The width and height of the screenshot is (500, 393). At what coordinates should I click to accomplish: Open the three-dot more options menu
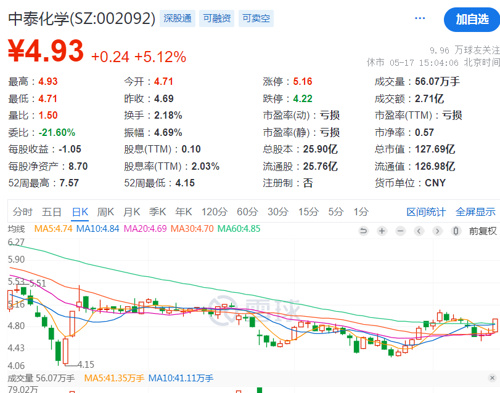point(420,18)
